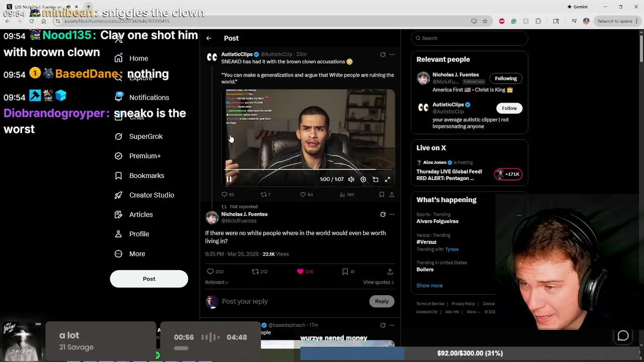The image size is (644, 362).
Task: Open Chrome media controls icon
Action: pos(574,21)
